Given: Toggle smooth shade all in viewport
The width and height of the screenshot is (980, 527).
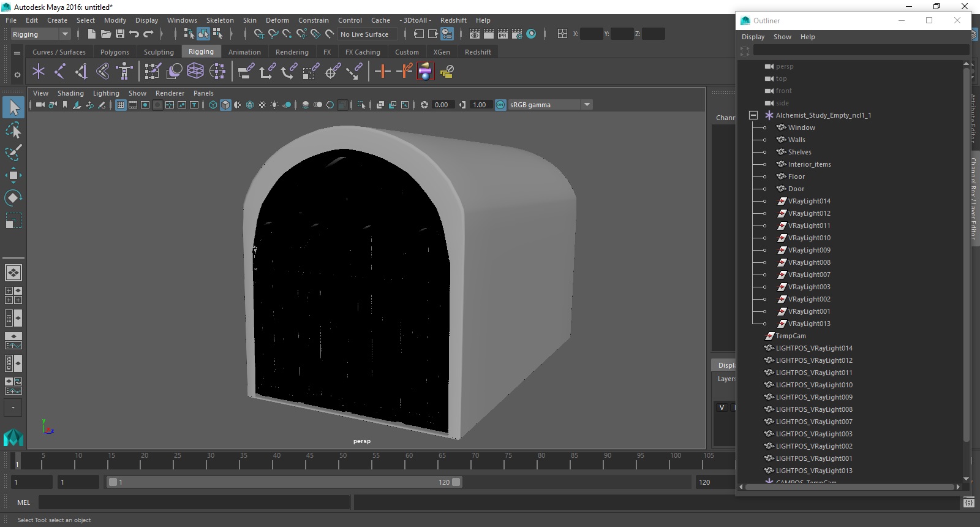Looking at the screenshot, I should pyautogui.click(x=225, y=105).
